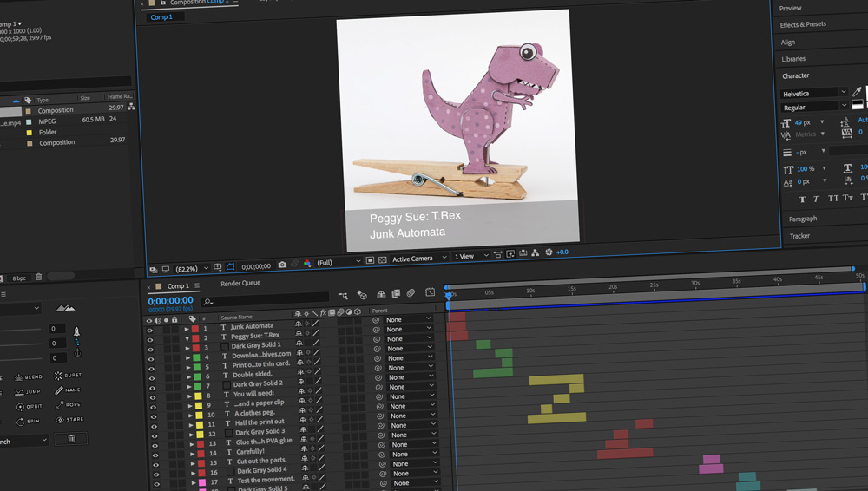Image resolution: width=868 pixels, height=491 pixels.
Task: Hide the A clothes peg. layer
Action: pos(154,416)
